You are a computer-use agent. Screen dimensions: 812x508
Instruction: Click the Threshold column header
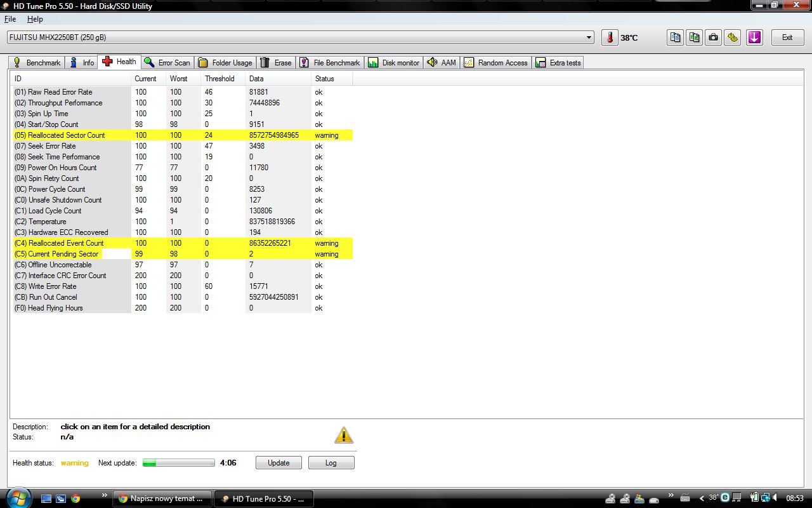click(223, 79)
